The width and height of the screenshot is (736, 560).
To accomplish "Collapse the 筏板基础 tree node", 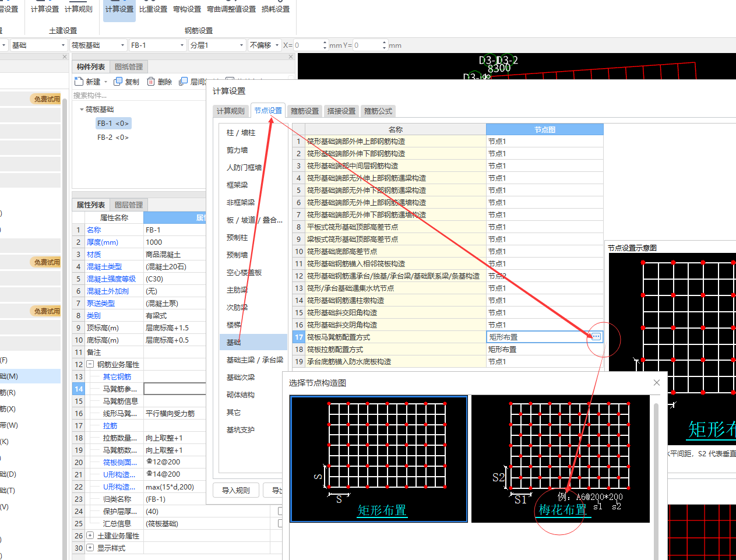I will 82,110.
